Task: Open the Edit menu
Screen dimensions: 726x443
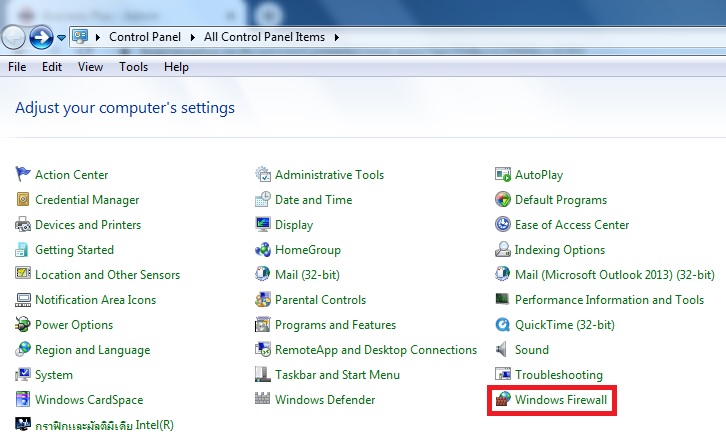Action: (52, 67)
